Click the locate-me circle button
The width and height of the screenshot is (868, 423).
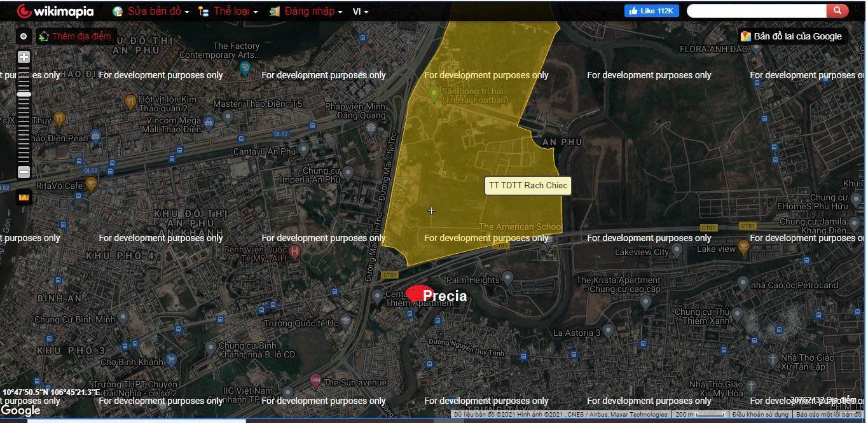coord(24,36)
